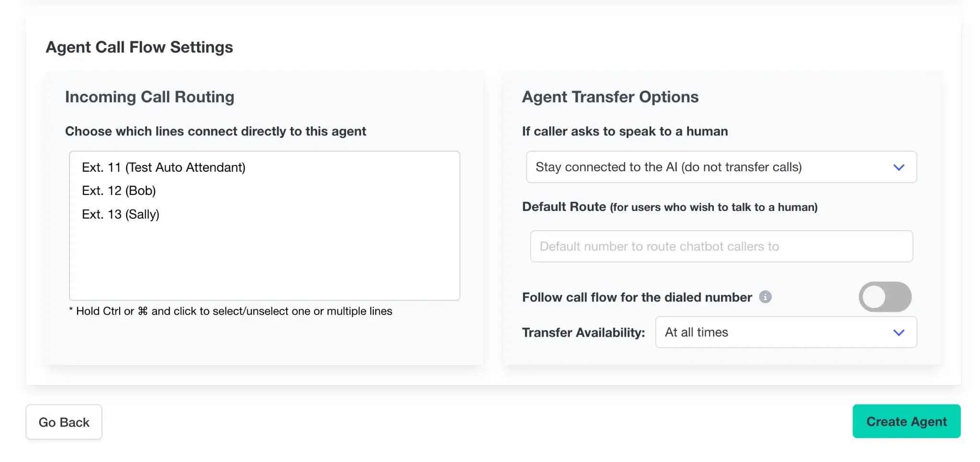Click the chevron on Transfer Availability dropdown
The width and height of the screenshot is (980, 462).
tap(899, 332)
